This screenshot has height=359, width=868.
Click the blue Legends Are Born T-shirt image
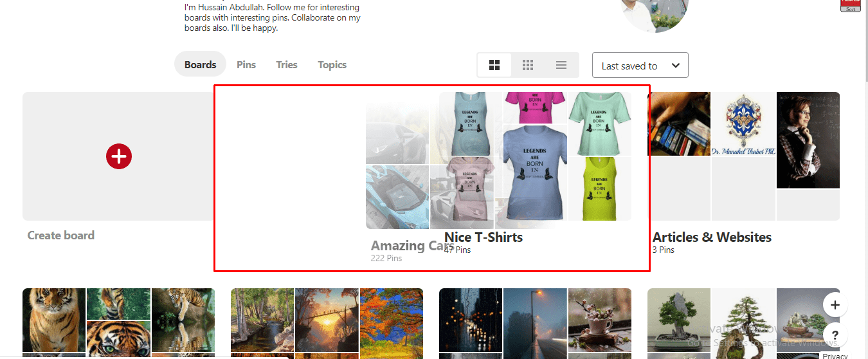[x=535, y=173]
